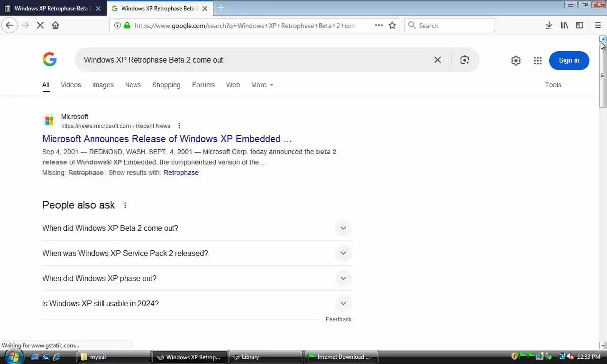Open Google quick settings gear
Screen dimensions: 607x364
tap(516, 60)
